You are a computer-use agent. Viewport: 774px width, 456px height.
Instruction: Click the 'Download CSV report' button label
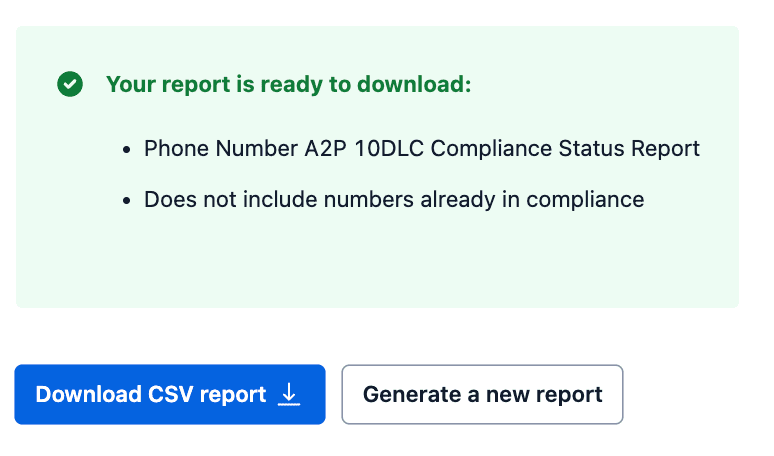click(x=151, y=395)
